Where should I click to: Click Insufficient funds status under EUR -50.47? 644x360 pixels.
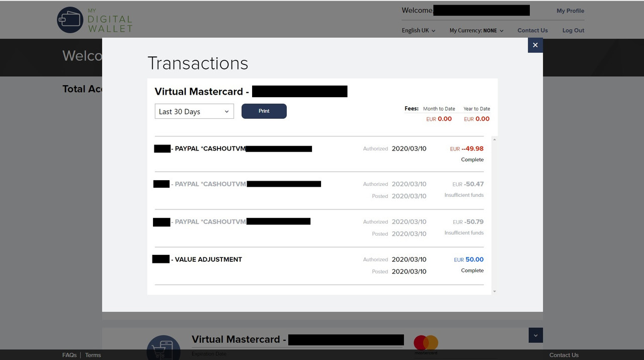[464, 195]
